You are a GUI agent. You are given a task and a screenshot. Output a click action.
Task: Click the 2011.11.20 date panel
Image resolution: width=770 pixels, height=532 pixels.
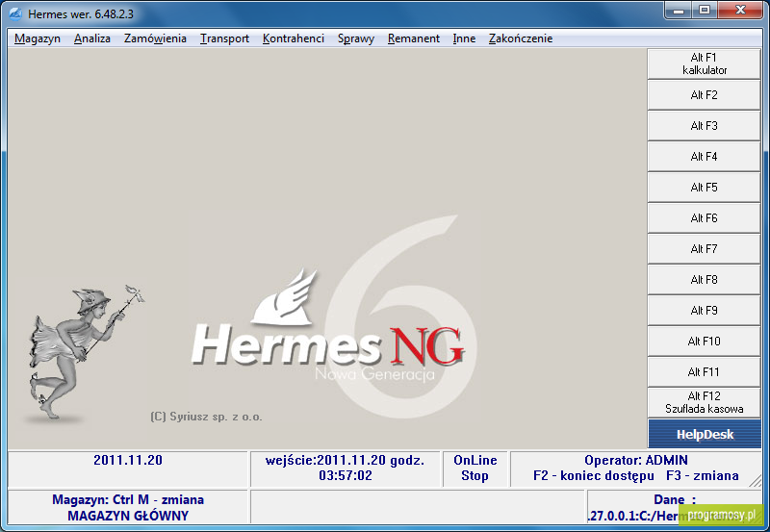(128, 469)
